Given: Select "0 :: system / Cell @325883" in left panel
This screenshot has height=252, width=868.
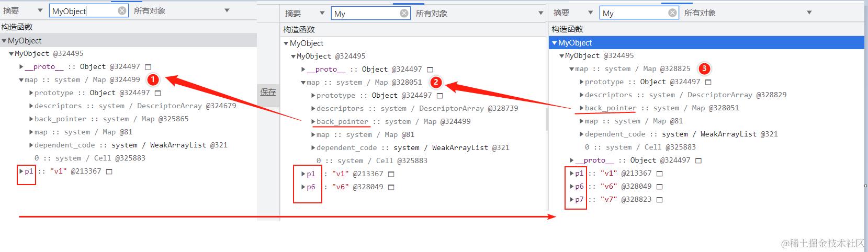Looking at the screenshot, I should click(x=90, y=158).
